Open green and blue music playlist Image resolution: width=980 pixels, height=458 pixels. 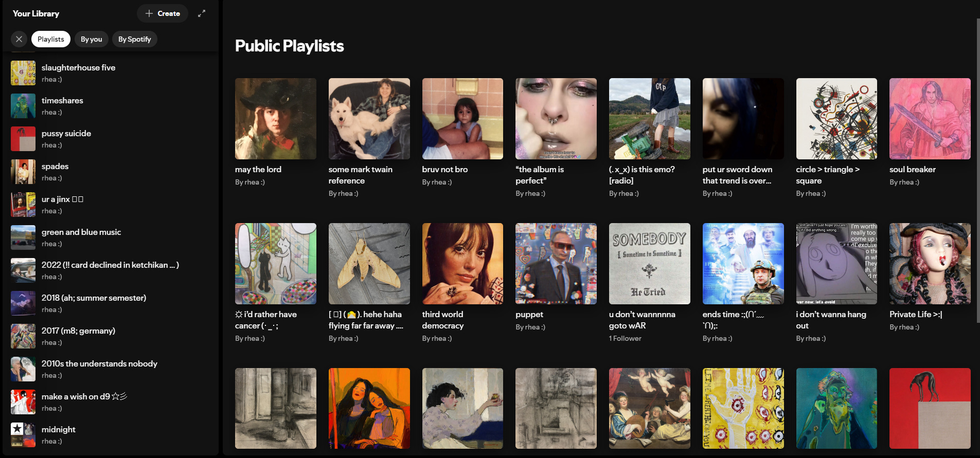[111, 237]
